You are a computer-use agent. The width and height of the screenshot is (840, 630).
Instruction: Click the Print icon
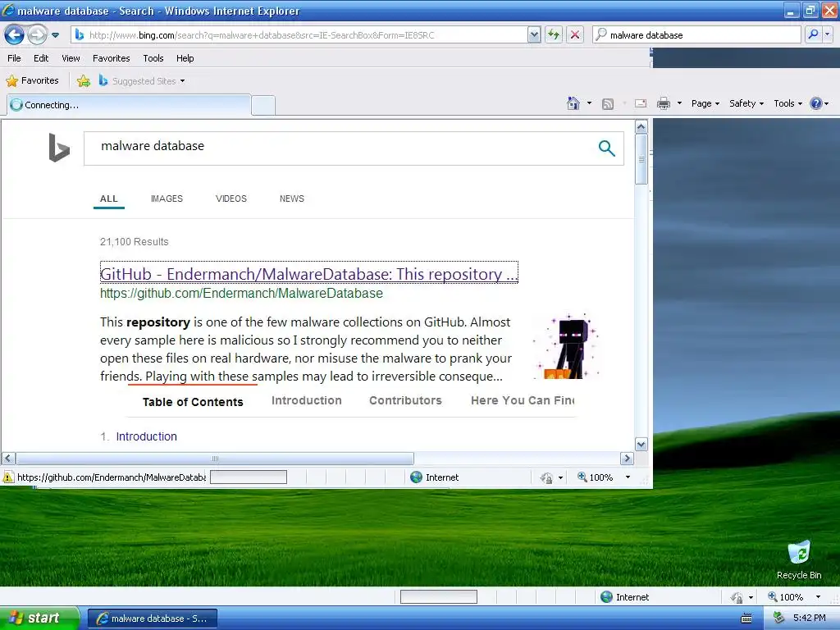pos(663,103)
